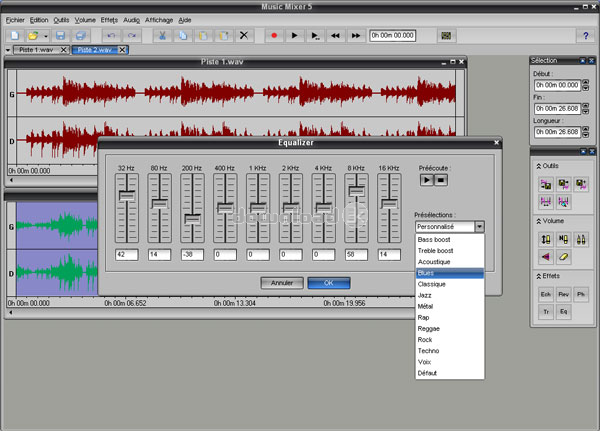Image resolution: width=600 pixels, height=431 pixels.
Task: Click the red Record button in toolbar
Action: point(273,35)
